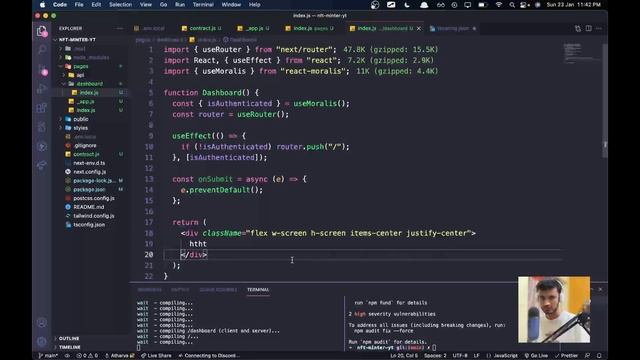
Task: Open the Help menu
Action: click(x=255, y=5)
